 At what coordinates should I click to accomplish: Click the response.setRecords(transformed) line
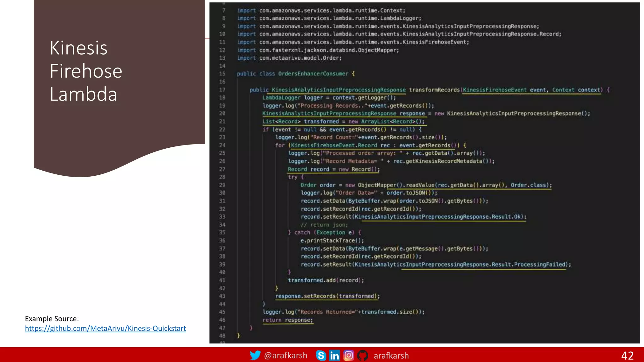327,296
